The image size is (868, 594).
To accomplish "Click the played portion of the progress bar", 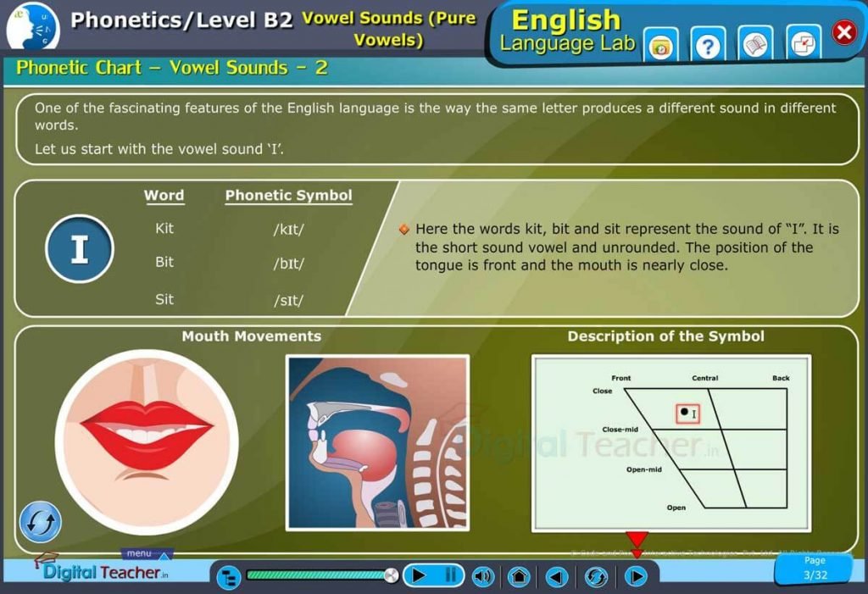I will 317,575.
